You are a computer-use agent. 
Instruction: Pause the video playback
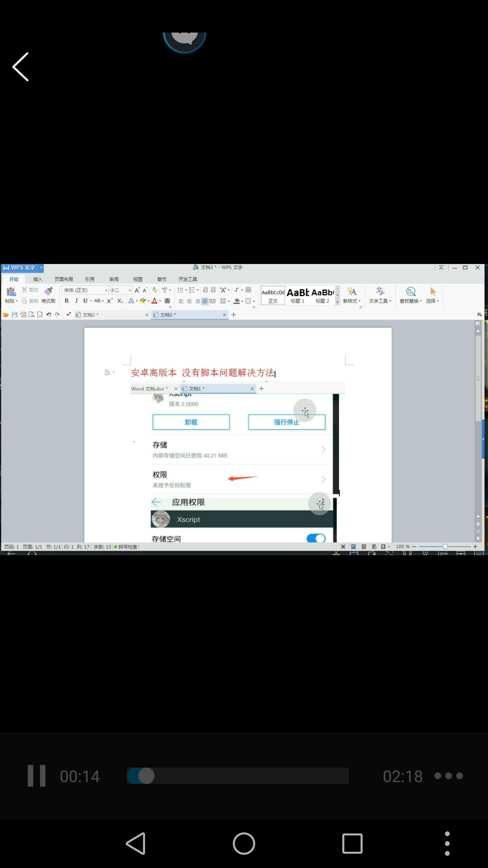point(37,776)
